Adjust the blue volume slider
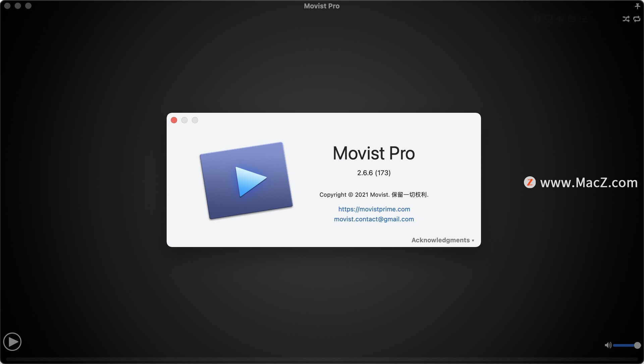The width and height of the screenshot is (644, 364). 627,345
